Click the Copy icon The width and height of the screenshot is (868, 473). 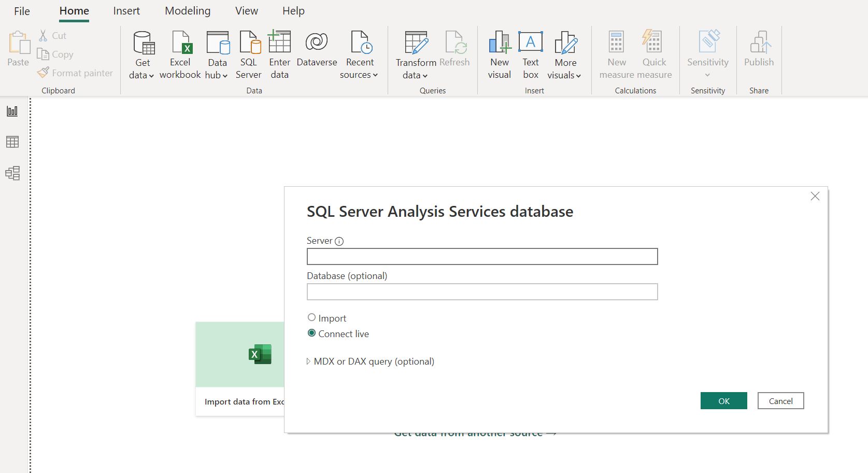pos(43,54)
